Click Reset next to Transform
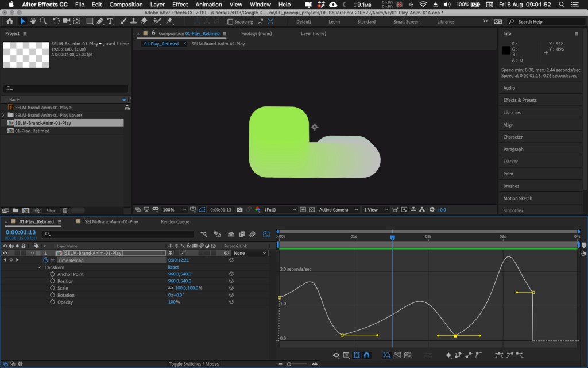This screenshot has height=368, width=588. click(x=173, y=267)
